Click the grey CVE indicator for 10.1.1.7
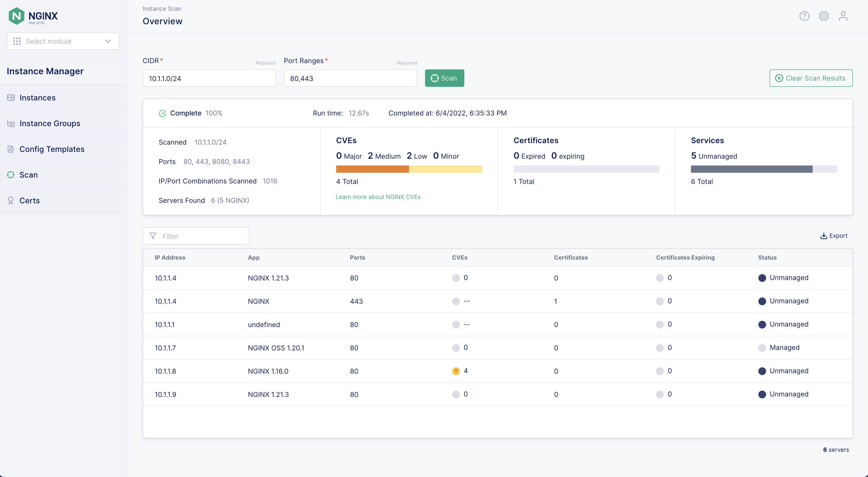The width and height of the screenshot is (868, 477). pos(456,348)
